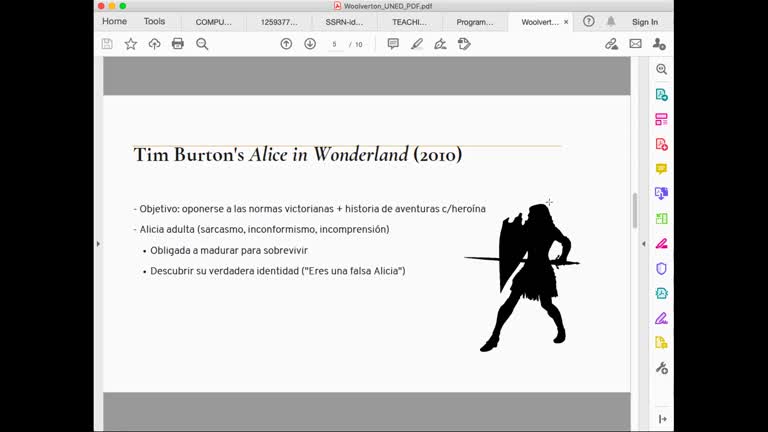Viewport: 768px width, 432px height.
Task: Collapse the right tools pane with the arrow icon
Action: [x=663, y=419]
